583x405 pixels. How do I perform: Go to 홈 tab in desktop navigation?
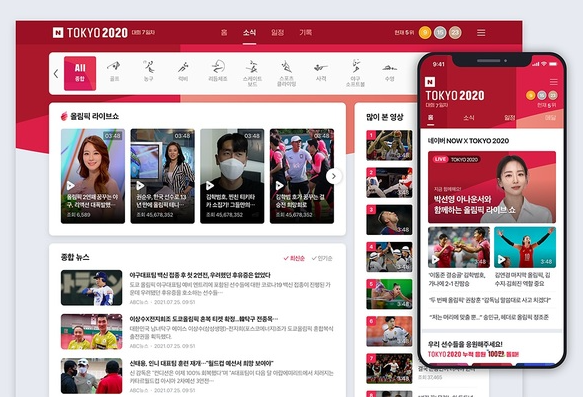(x=224, y=33)
